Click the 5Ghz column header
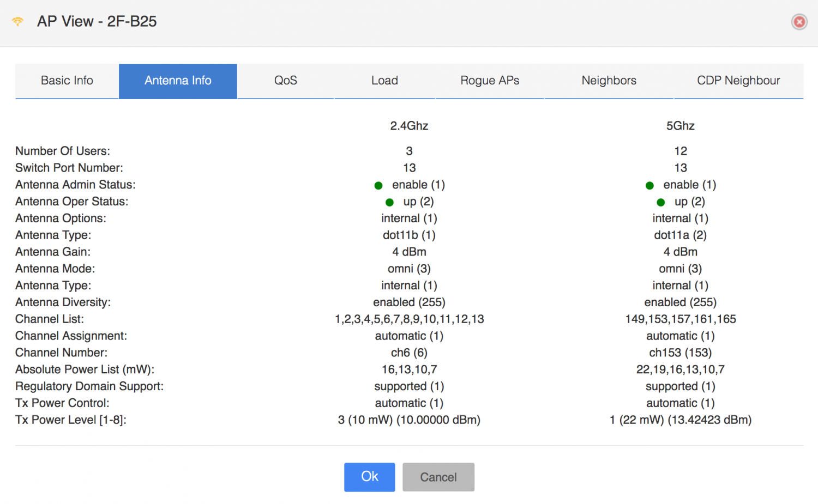 click(x=680, y=125)
